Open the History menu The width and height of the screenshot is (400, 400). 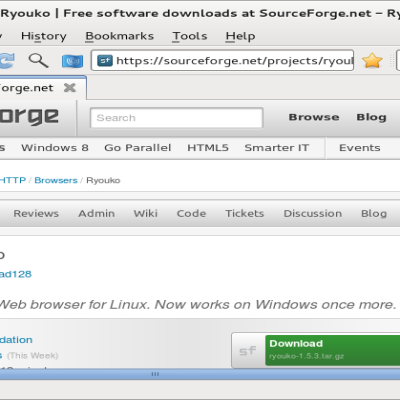pos(44,36)
